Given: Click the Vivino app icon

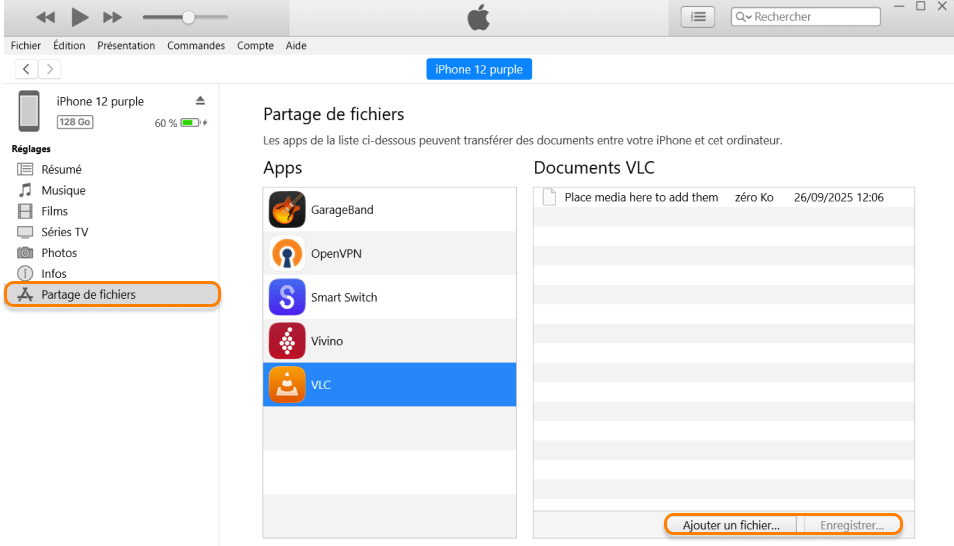Looking at the screenshot, I should [287, 341].
